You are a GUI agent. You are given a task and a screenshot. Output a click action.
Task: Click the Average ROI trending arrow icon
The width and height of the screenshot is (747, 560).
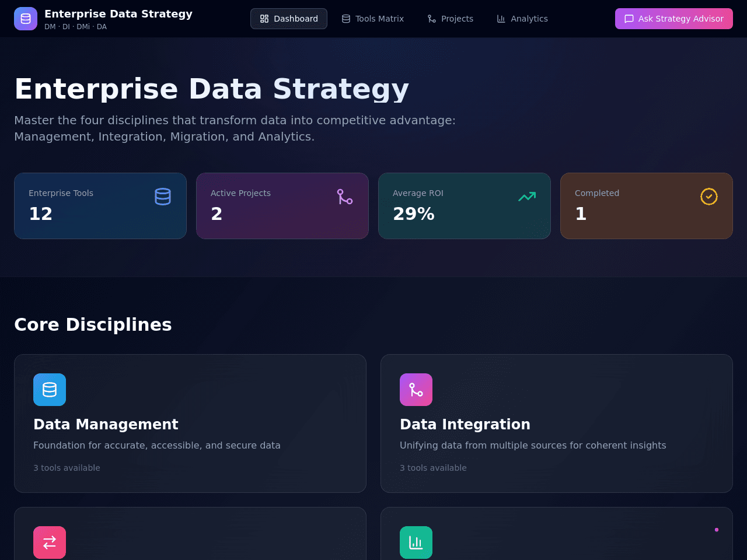point(527,197)
